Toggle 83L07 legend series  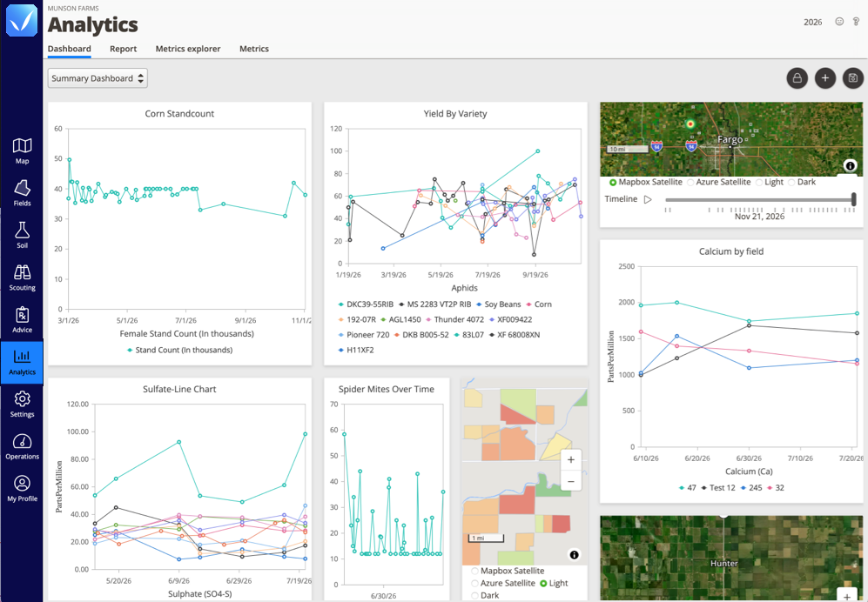pos(469,335)
